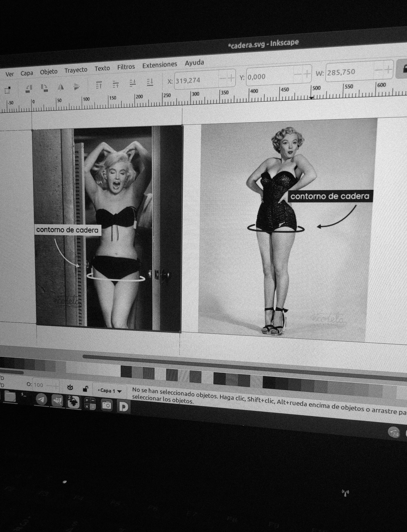407x532 pixels.
Task: Raise selection one step
Action: pos(116,84)
